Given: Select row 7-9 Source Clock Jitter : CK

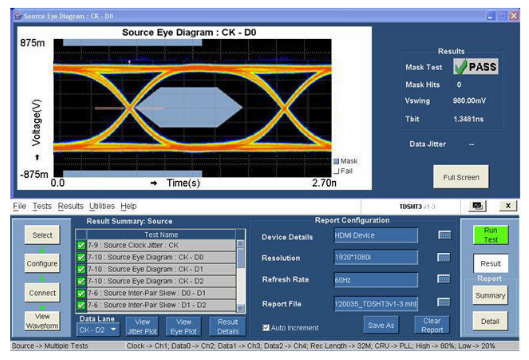Looking at the screenshot, I should pyautogui.click(x=161, y=245).
